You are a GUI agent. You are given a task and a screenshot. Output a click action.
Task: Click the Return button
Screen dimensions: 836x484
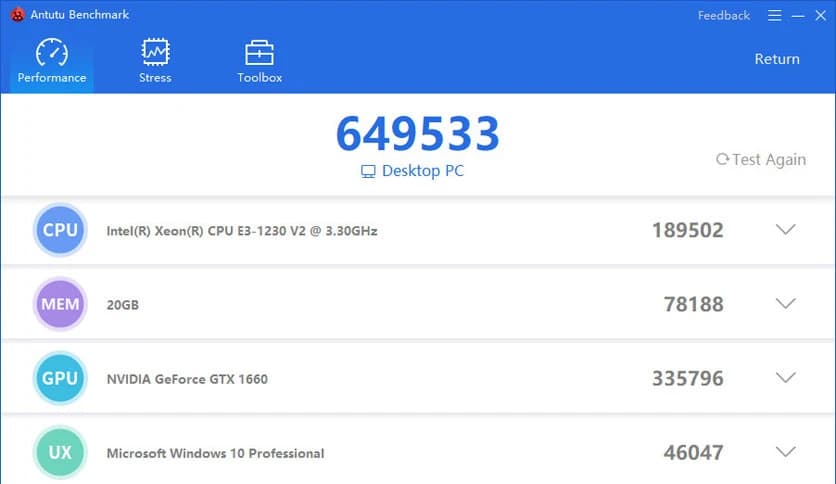point(777,59)
